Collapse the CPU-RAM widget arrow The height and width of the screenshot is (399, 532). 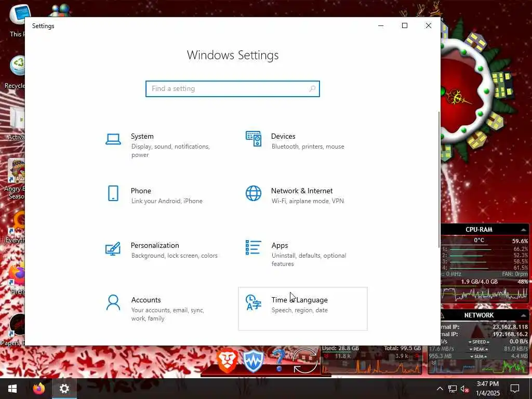(524, 230)
